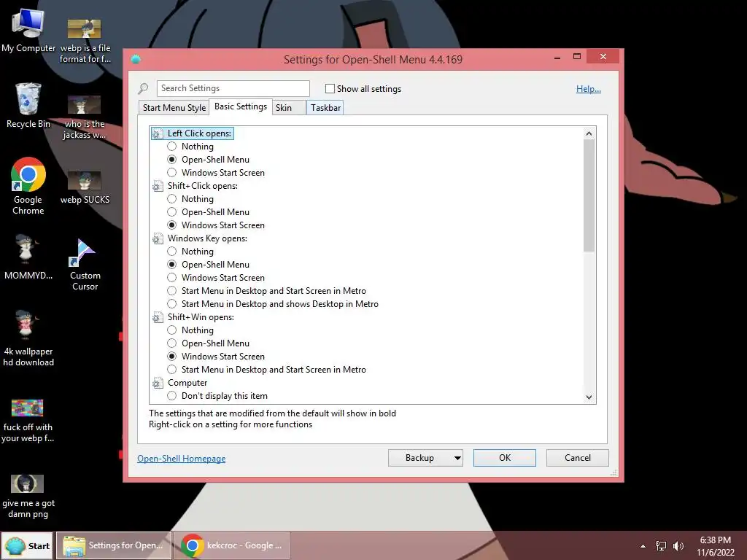Select Don't display this item under Computer
Viewport: 747px width, 560px height.
point(217,396)
